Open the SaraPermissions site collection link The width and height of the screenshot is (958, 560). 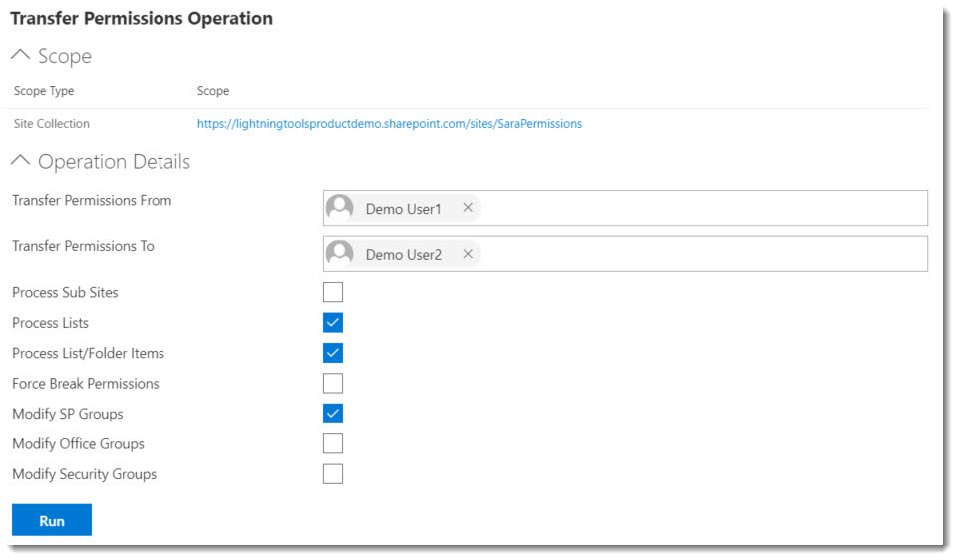tap(389, 124)
